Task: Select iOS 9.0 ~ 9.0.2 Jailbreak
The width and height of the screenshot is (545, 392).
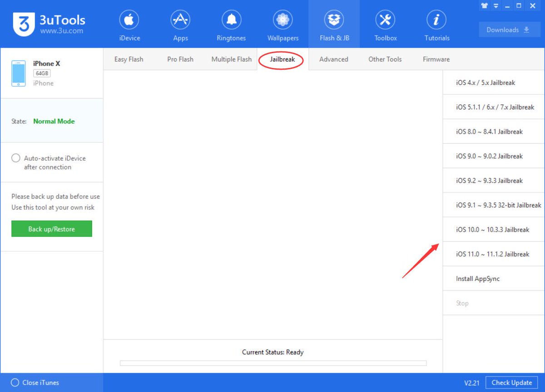Action: 494,156
